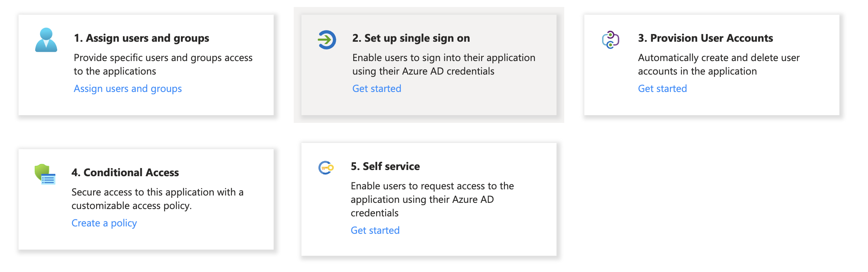868x272 pixels.
Task: Click the Provision User Accounts sync icon
Action: click(611, 40)
